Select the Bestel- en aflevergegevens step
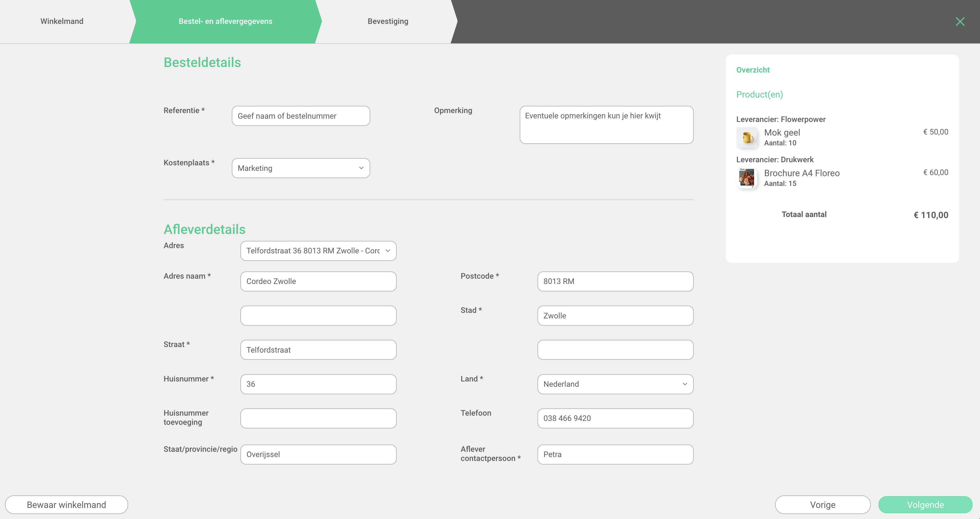Image resolution: width=980 pixels, height=519 pixels. (x=226, y=21)
